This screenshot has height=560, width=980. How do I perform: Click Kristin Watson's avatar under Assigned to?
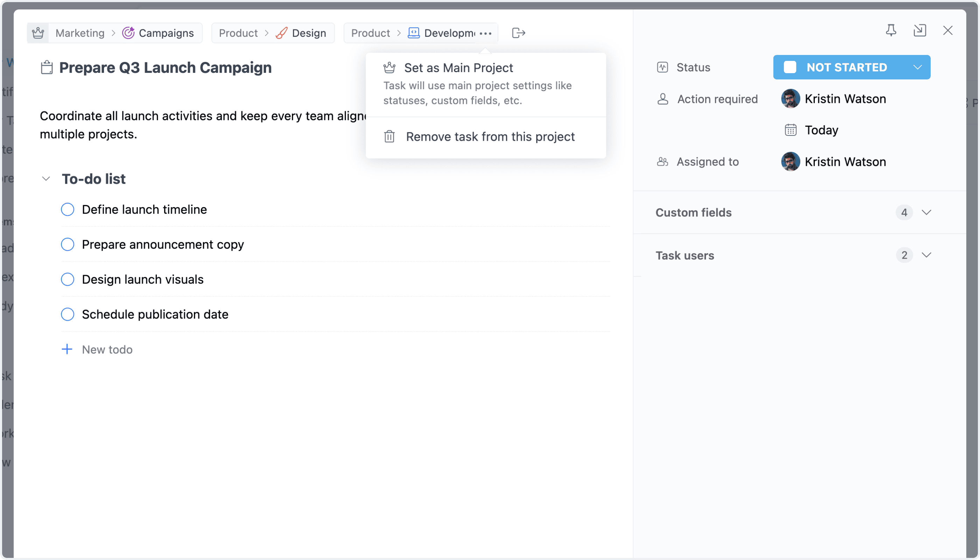pyautogui.click(x=790, y=162)
